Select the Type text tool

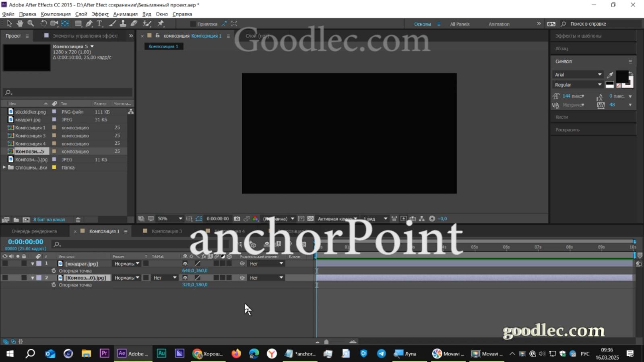click(x=99, y=24)
